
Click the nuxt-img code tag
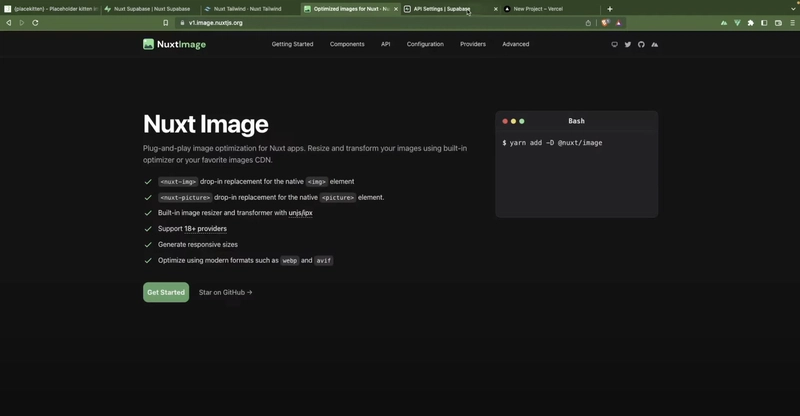click(x=178, y=182)
